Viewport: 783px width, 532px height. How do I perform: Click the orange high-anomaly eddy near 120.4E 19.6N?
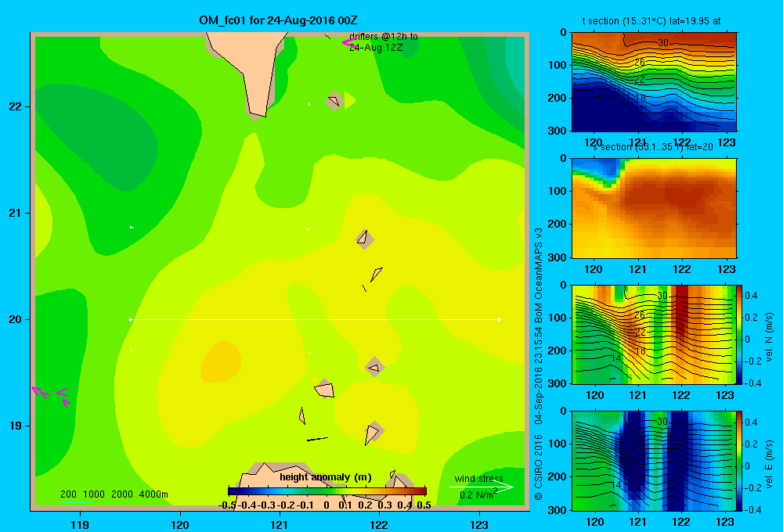(221, 361)
